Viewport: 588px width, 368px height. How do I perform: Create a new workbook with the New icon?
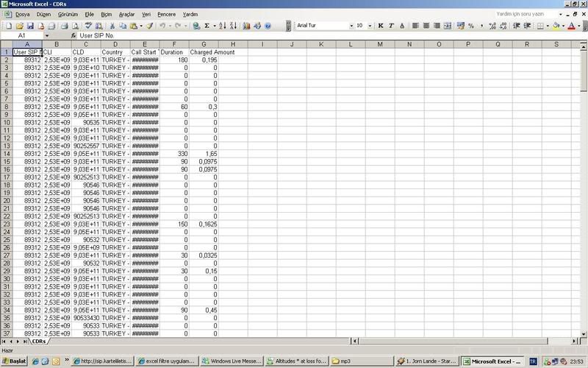[x=9, y=26]
